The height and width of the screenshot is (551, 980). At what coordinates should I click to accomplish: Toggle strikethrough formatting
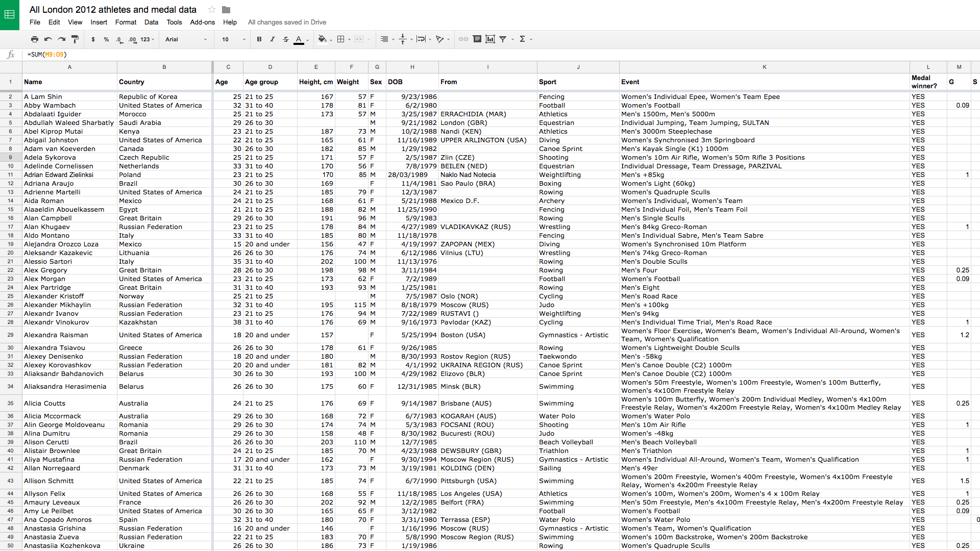pyautogui.click(x=286, y=39)
